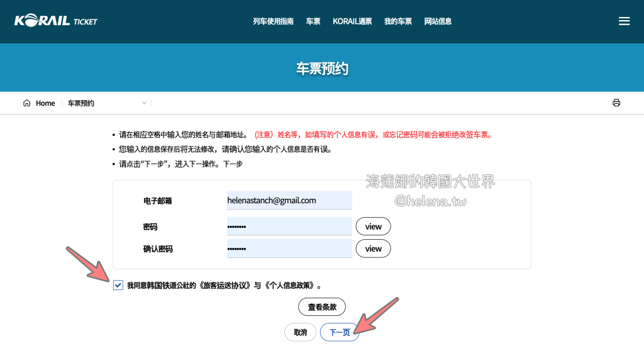The height and width of the screenshot is (348, 644).
Task: Open the 列车使用指南 menu
Action: [x=273, y=21]
